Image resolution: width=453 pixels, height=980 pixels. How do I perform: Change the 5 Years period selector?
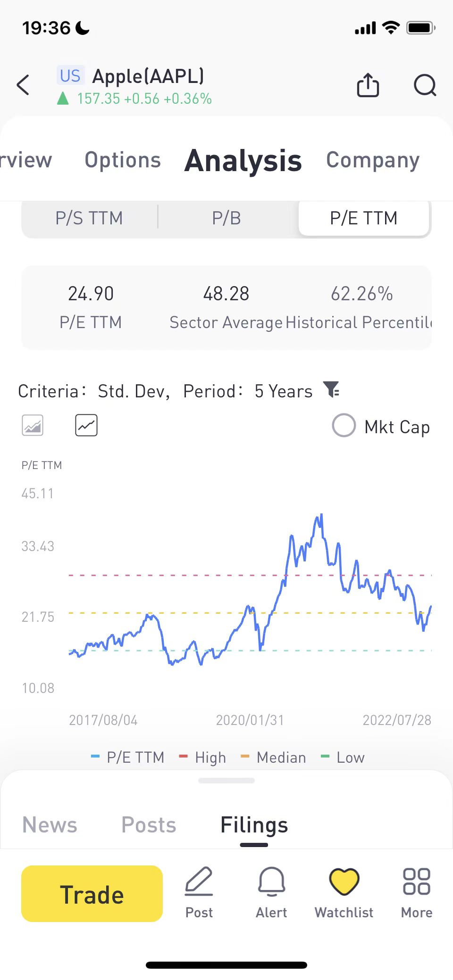[x=283, y=391]
